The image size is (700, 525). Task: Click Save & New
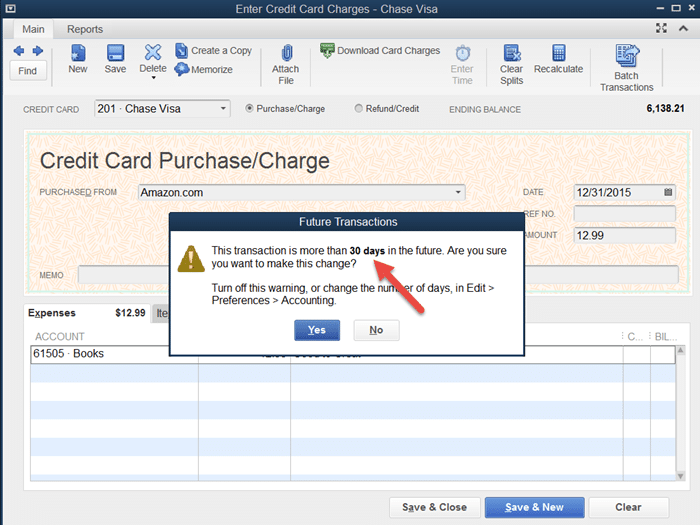coord(534,507)
